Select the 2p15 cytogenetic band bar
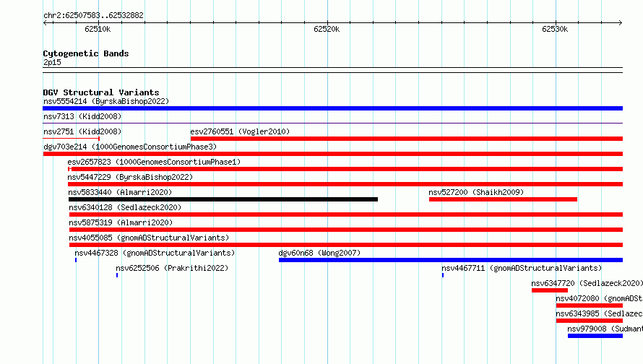 tap(332, 70)
